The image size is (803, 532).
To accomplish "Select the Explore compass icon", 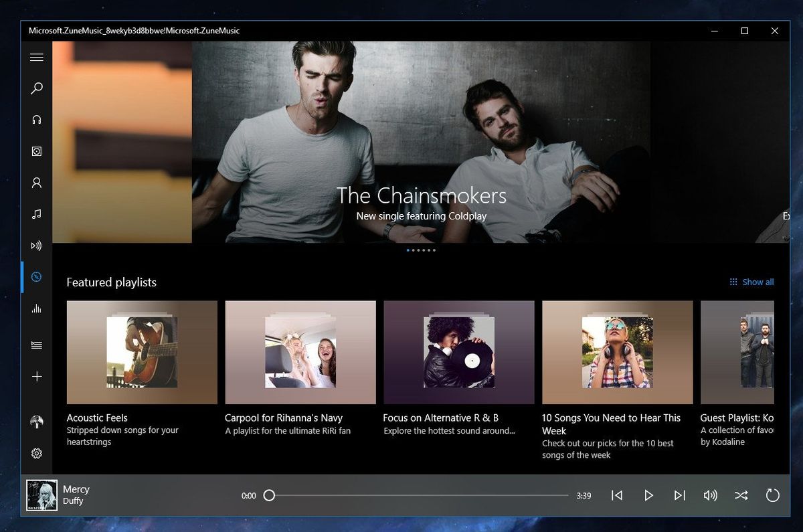I will tap(36, 276).
